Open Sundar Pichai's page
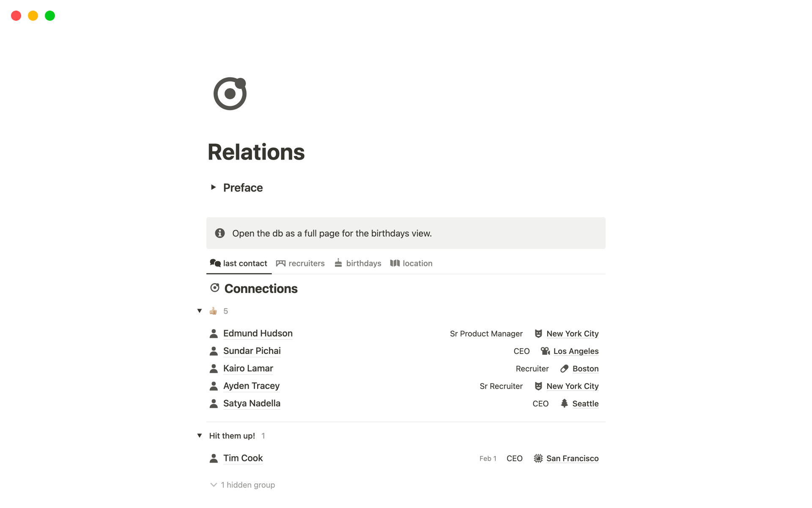 [252, 351]
